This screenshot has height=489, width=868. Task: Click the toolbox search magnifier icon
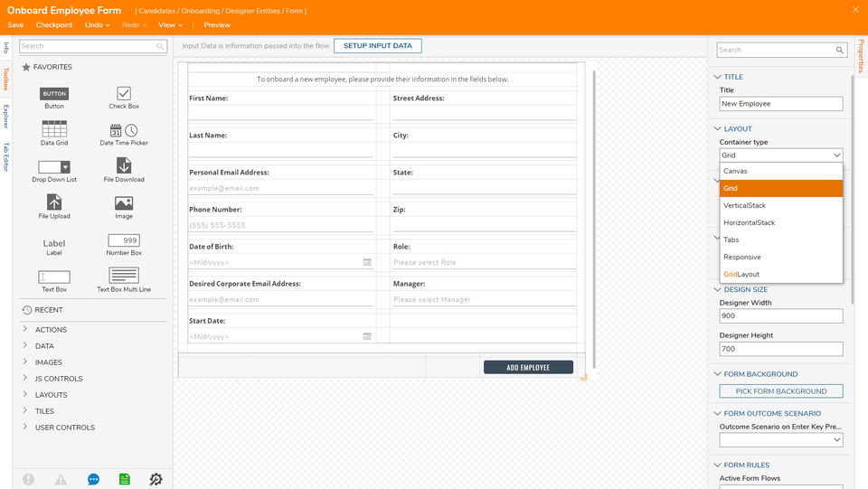160,46
